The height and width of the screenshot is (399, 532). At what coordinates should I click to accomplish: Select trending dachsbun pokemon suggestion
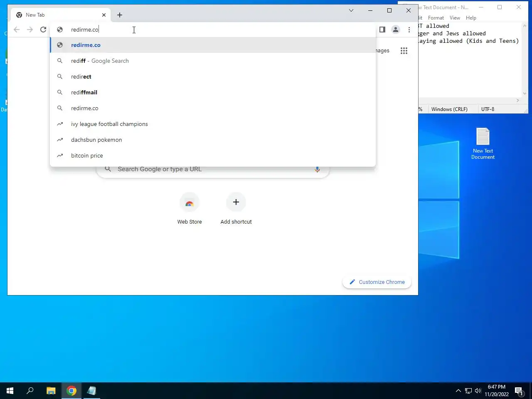pos(213,140)
